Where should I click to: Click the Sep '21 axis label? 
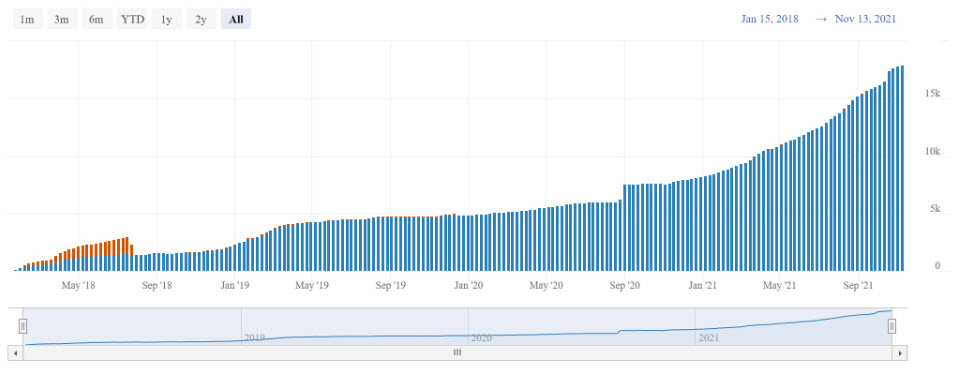858,285
